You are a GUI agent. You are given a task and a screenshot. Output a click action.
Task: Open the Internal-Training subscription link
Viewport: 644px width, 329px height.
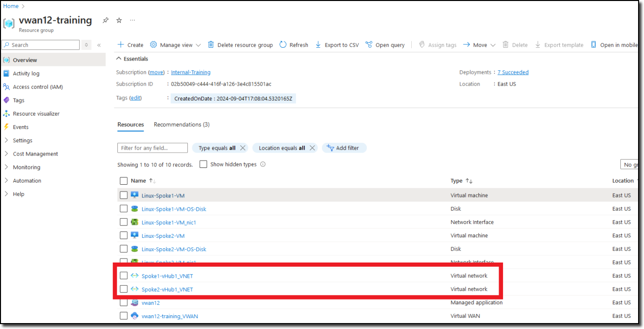tap(191, 72)
